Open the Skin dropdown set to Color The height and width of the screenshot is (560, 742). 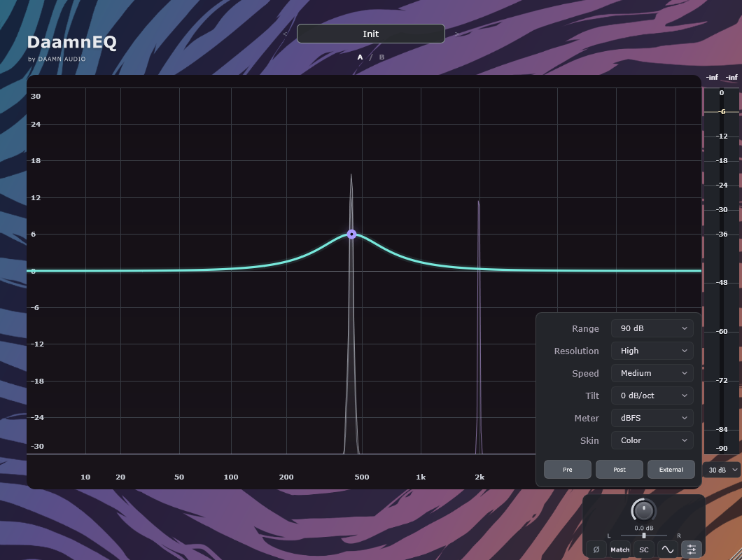652,440
